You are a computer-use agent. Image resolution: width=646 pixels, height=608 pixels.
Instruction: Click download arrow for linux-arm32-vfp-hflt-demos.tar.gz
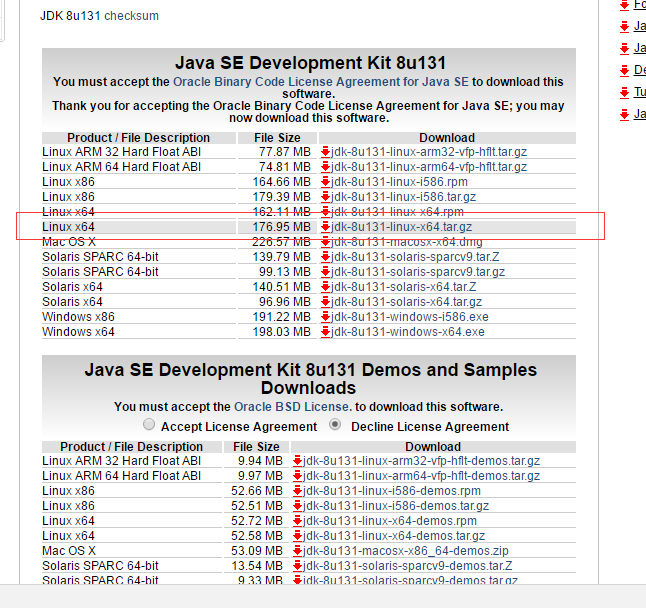pyautogui.click(x=297, y=461)
